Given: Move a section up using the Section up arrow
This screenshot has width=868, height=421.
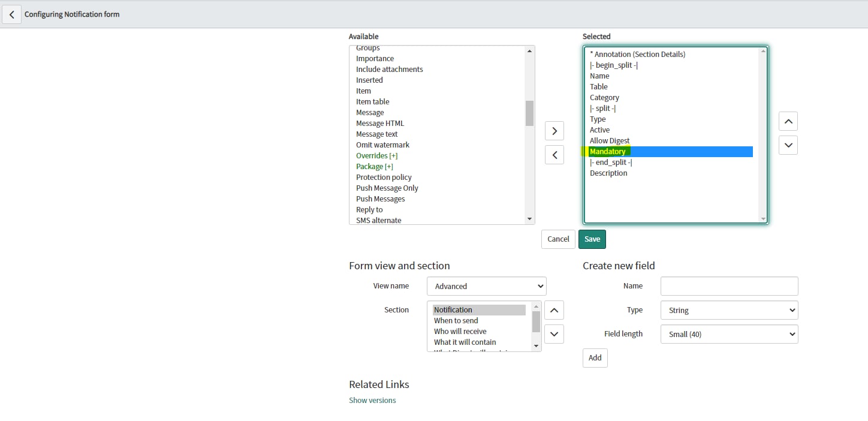Looking at the screenshot, I should click(x=553, y=309).
